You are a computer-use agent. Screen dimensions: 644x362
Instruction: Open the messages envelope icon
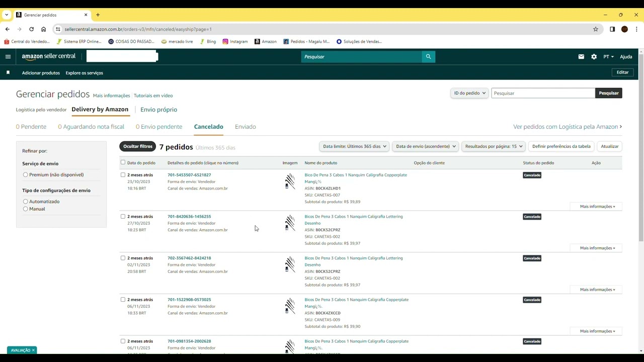pyautogui.click(x=581, y=57)
